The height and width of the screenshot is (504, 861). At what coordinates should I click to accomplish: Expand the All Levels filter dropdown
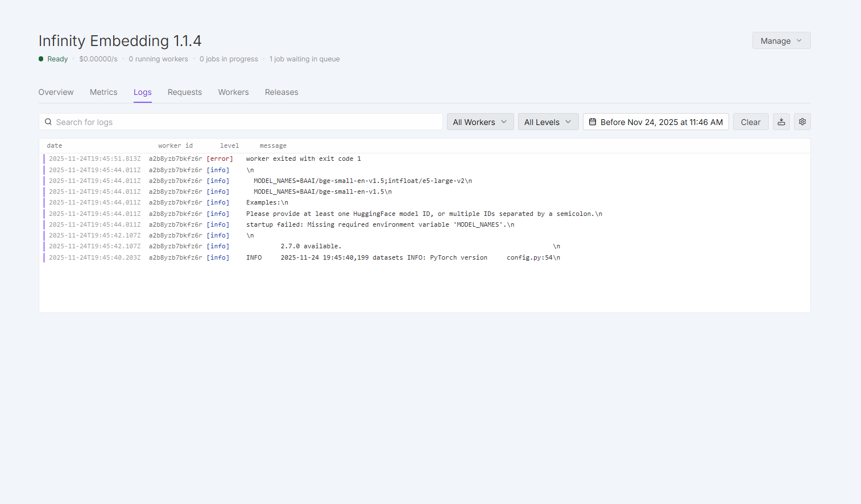pyautogui.click(x=548, y=122)
